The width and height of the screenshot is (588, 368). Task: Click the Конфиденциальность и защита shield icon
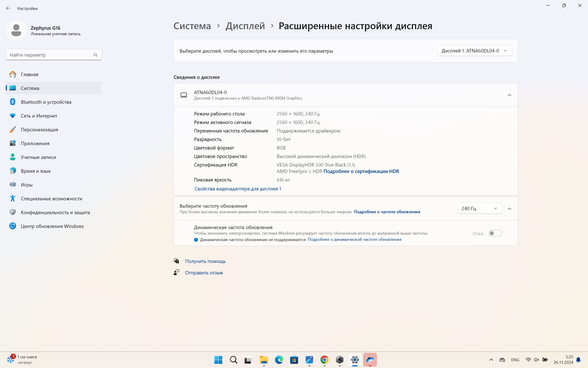point(13,212)
